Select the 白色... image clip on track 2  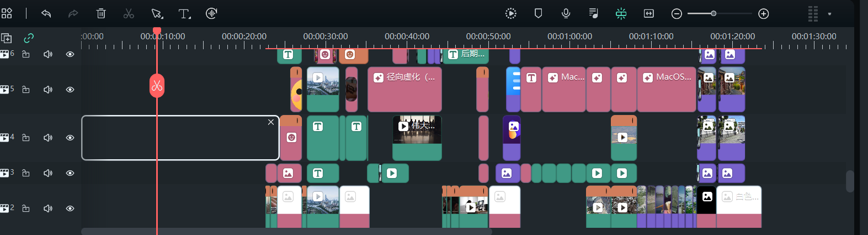point(739,207)
